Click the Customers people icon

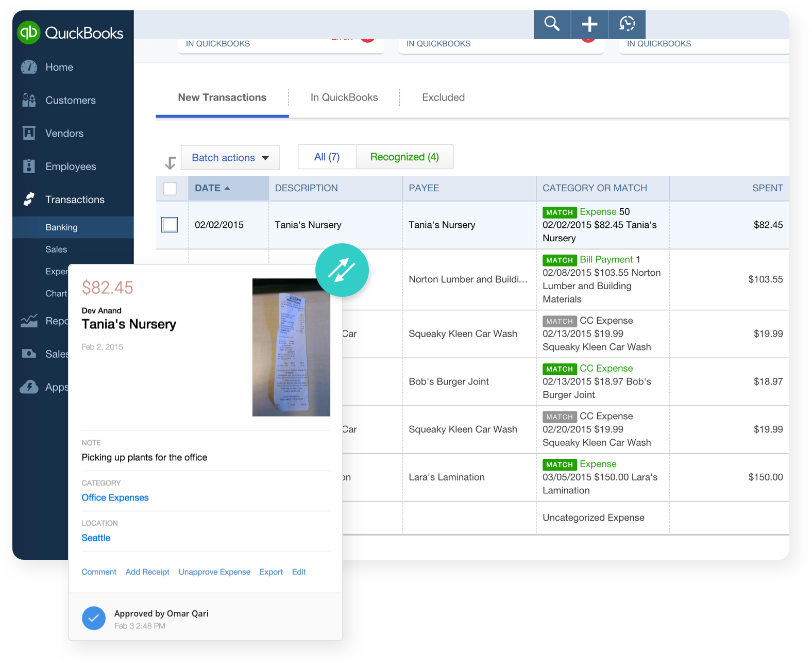(29, 100)
